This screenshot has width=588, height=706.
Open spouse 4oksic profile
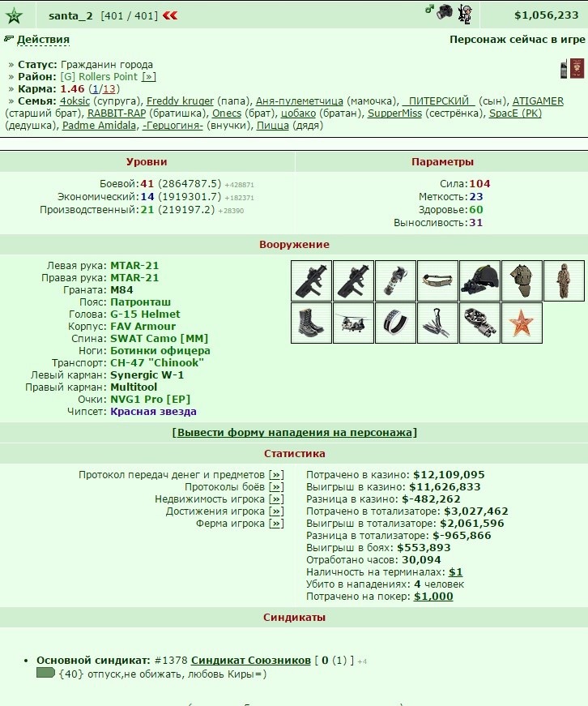(x=75, y=101)
